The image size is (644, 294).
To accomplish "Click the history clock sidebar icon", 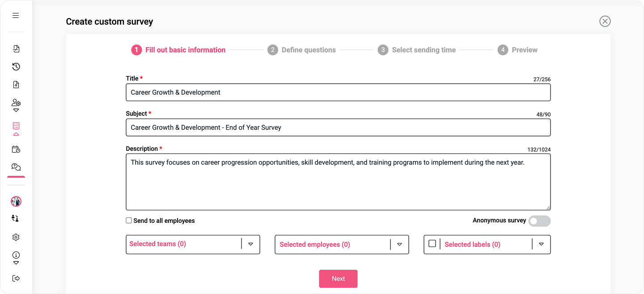I will click(x=16, y=67).
